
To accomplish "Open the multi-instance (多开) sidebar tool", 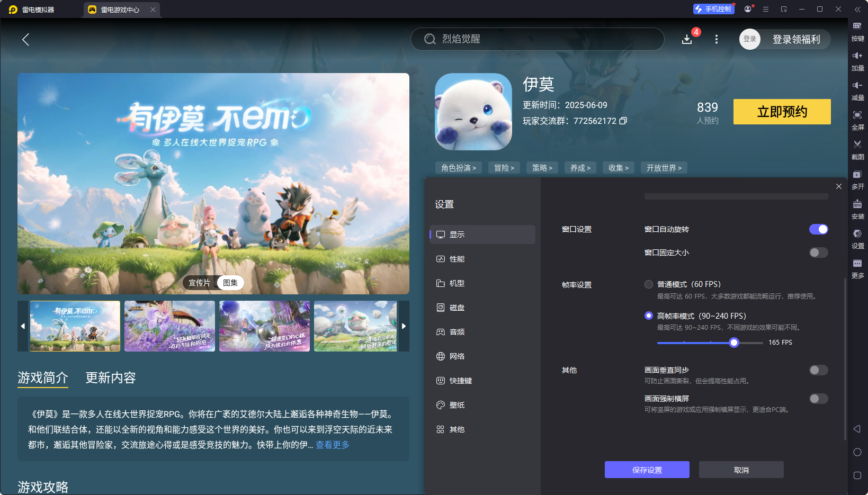I will click(x=857, y=177).
